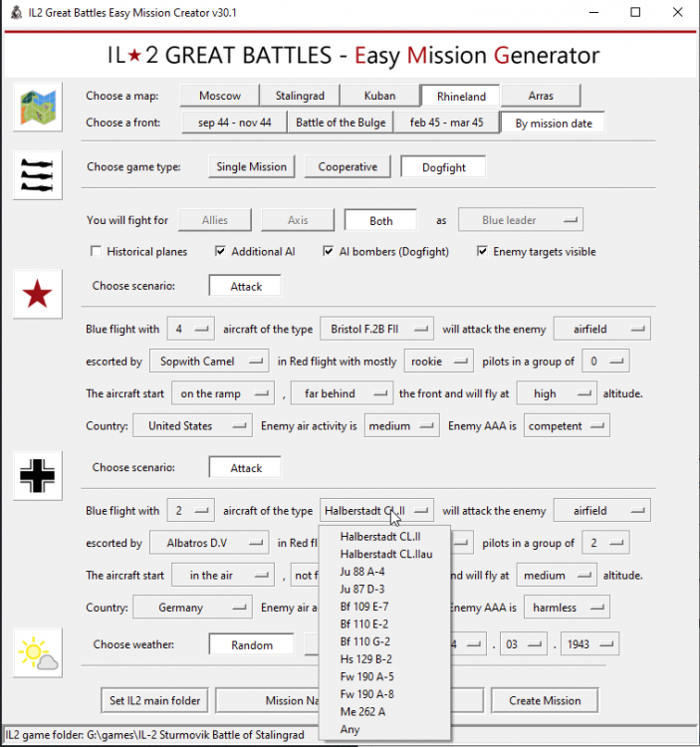Choose the feb 45 - mar 45 front

[446, 123]
